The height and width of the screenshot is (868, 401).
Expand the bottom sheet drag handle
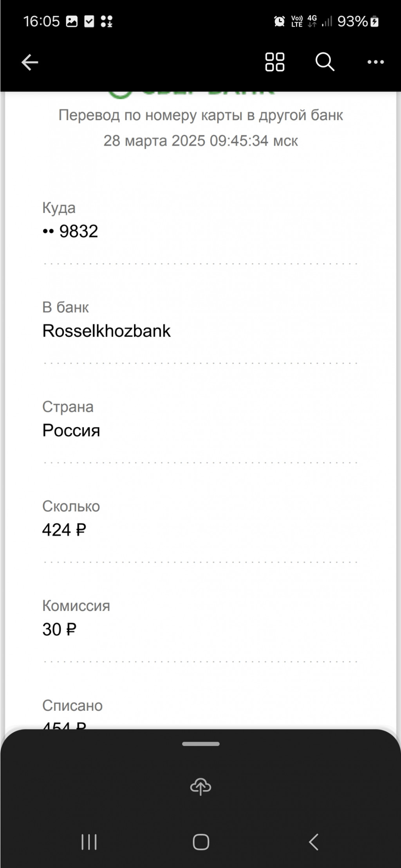(x=200, y=744)
